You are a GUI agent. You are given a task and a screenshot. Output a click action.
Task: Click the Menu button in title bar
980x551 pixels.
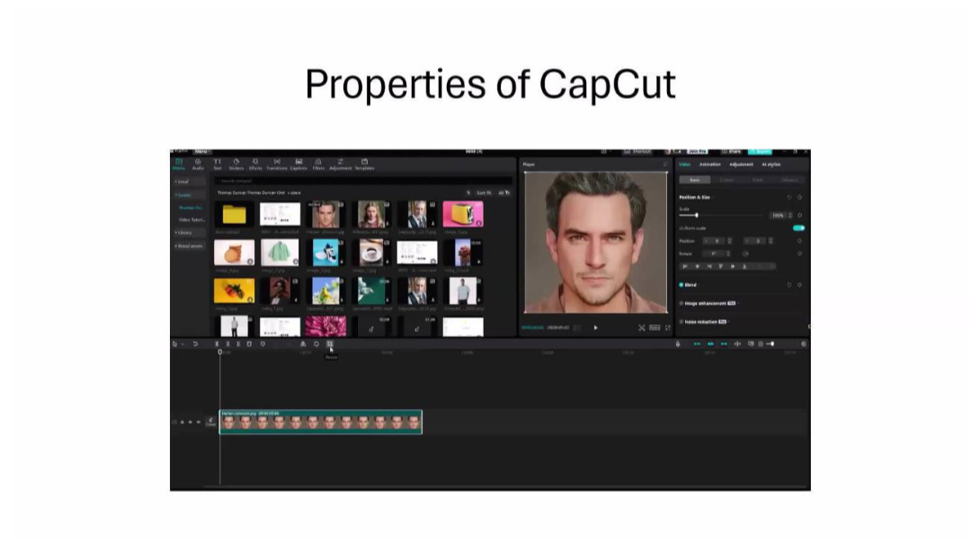(202, 152)
